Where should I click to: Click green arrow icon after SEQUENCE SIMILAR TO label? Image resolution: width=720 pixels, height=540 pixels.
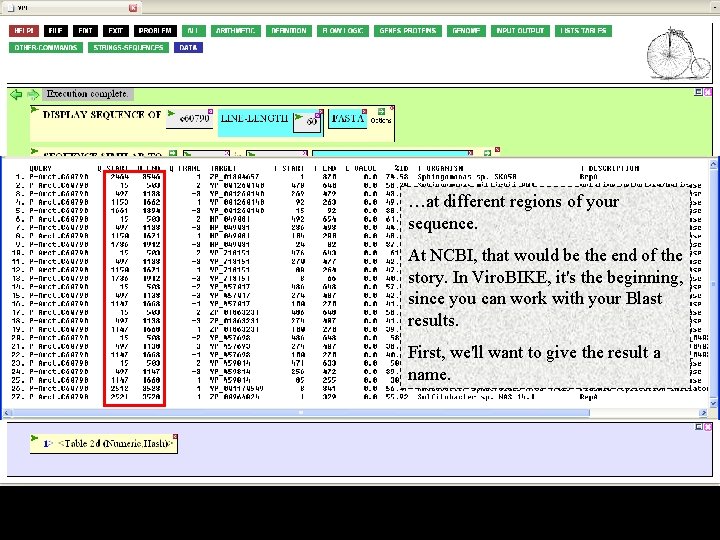(x=173, y=153)
